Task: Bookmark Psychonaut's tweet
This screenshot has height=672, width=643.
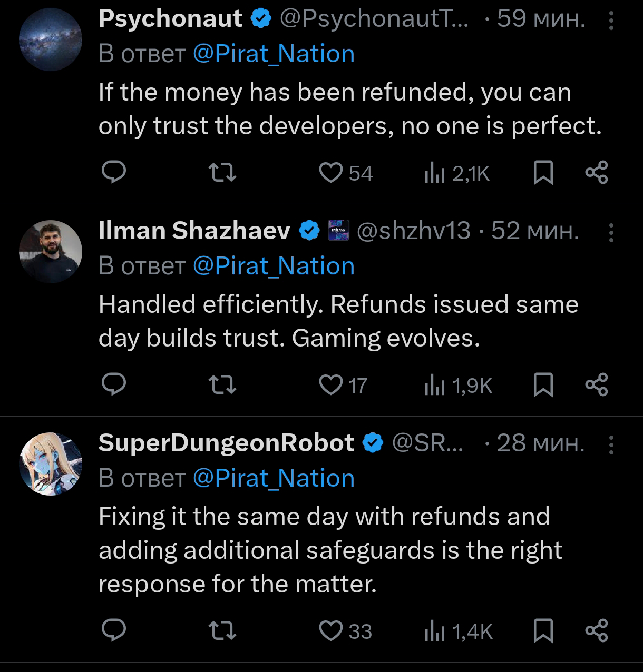Action: [543, 173]
